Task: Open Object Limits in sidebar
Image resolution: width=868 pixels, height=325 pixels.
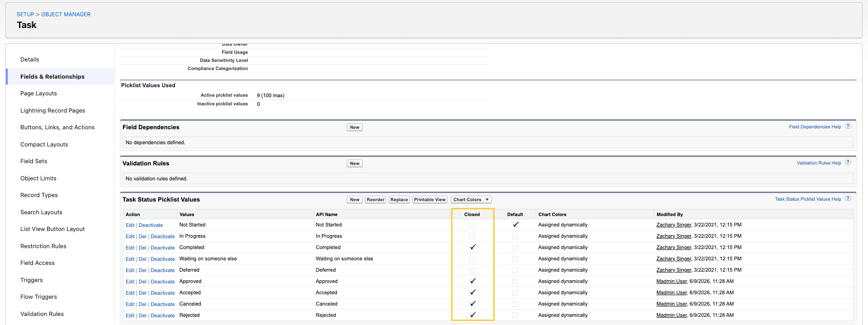Action: [x=38, y=179]
